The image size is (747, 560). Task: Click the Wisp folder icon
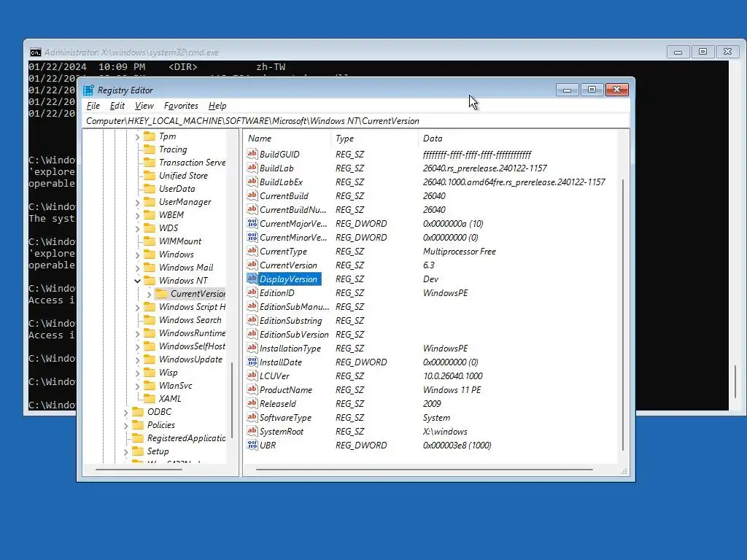pos(150,373)
